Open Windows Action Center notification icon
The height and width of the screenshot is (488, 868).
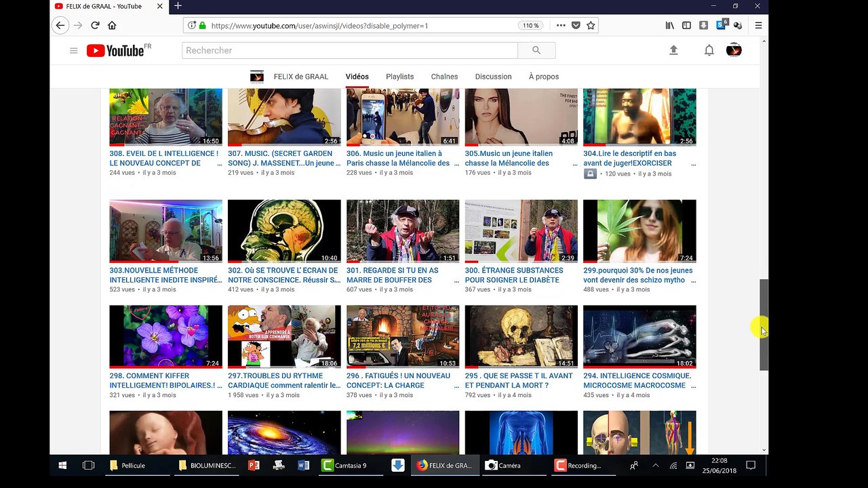tap(751, 466)
